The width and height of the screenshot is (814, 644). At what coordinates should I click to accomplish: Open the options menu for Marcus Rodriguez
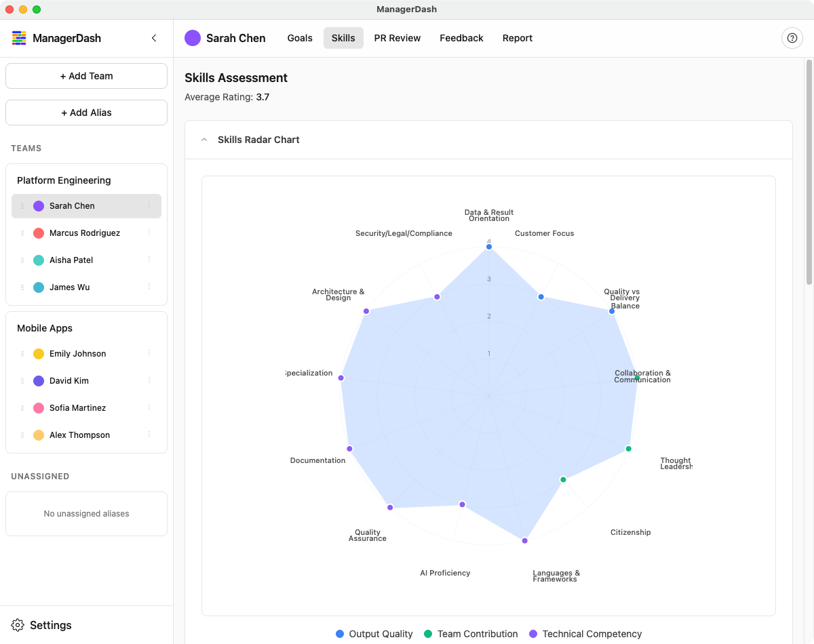coord(149,233)
